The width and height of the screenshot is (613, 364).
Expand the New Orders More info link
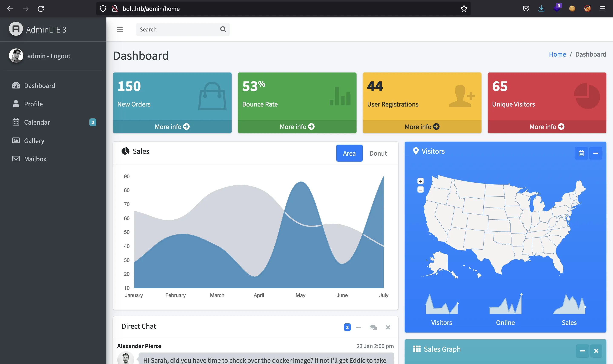point(172,126)
